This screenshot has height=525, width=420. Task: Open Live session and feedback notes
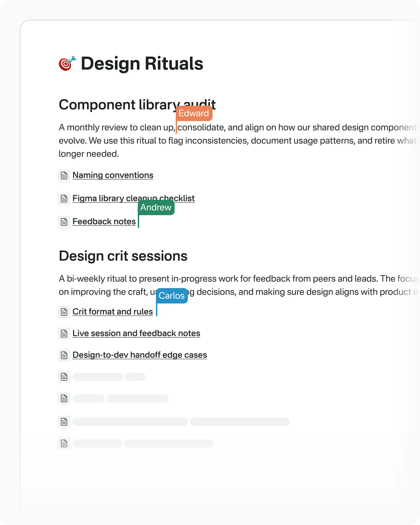coord(136,333)
